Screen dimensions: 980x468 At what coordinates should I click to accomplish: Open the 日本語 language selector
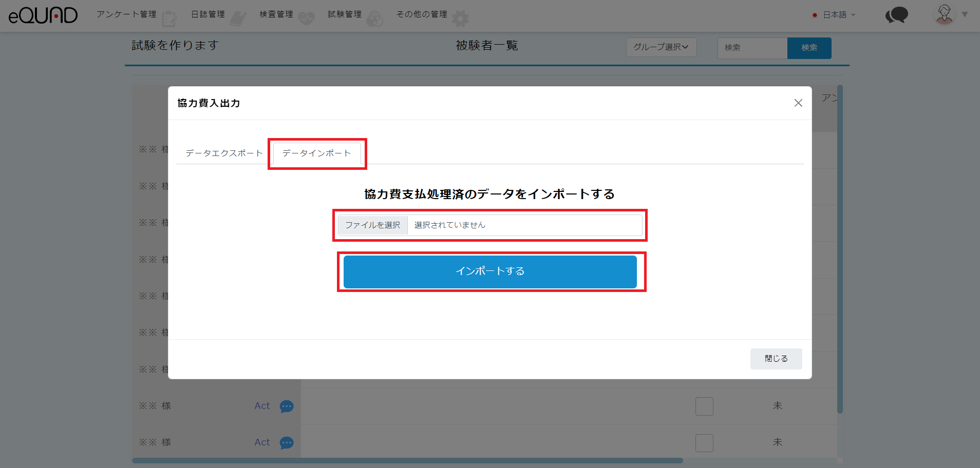coord(835,15)
